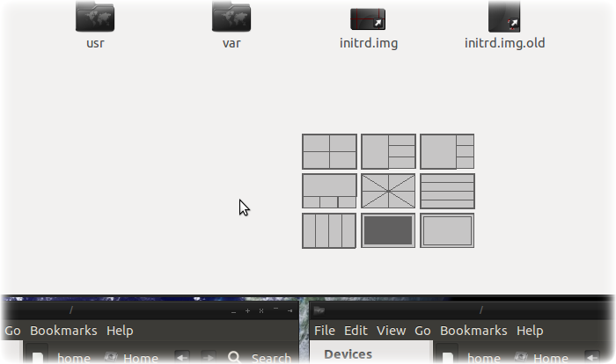
Task: Open Edit menu in the right bottom window
Action: [356, 331]
